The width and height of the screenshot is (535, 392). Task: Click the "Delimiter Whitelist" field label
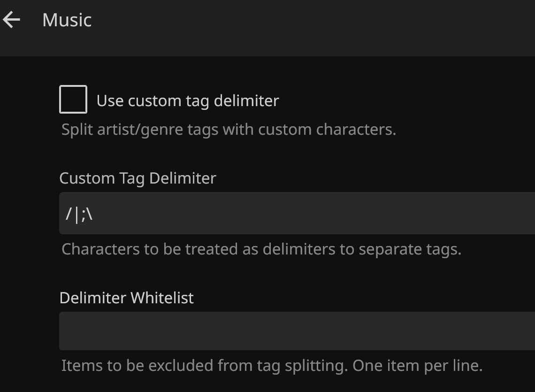(x=126, y=298)
